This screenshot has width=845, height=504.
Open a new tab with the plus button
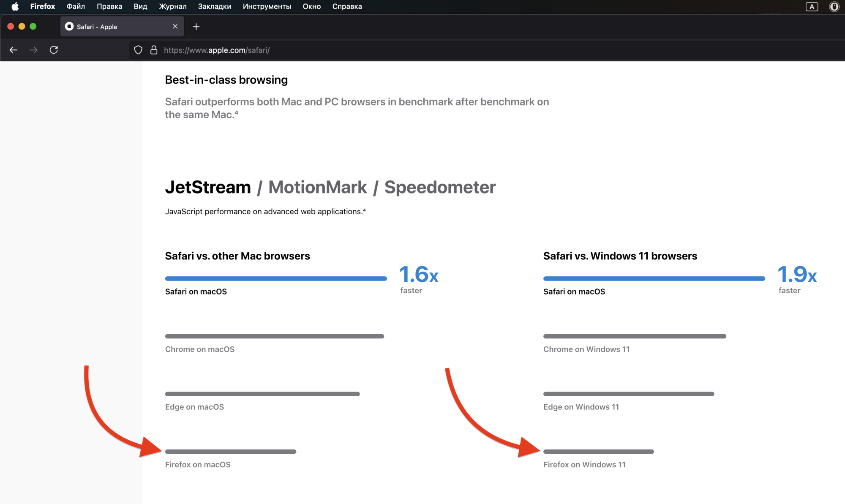click(196, 27)
